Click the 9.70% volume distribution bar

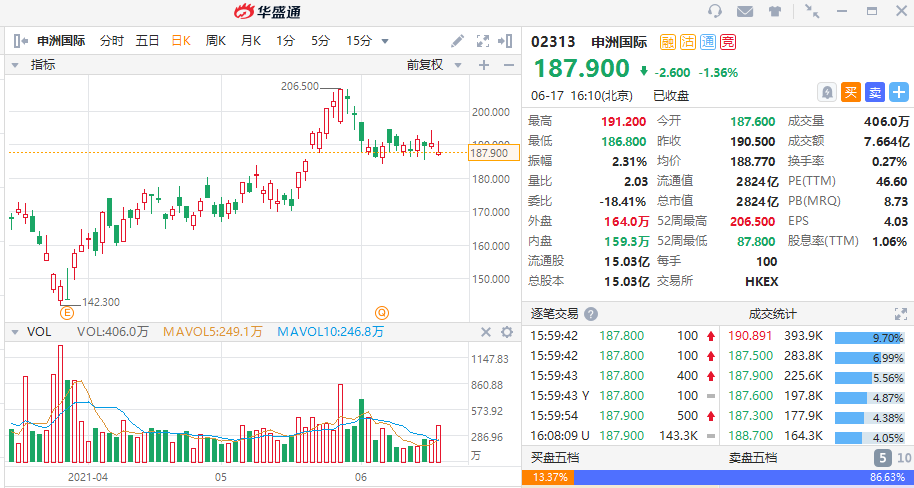point(870,338)
